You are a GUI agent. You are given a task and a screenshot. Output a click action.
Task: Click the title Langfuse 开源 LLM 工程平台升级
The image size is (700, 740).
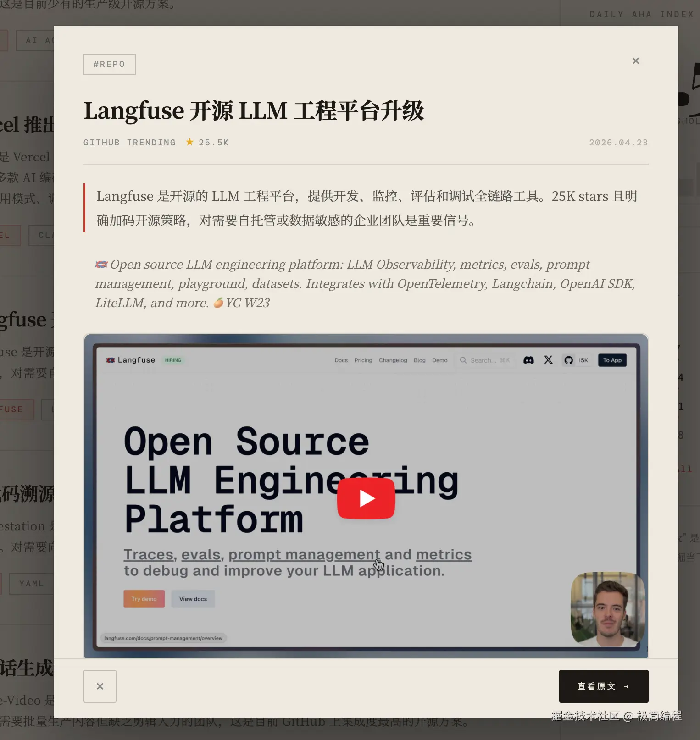pos(254,111)
